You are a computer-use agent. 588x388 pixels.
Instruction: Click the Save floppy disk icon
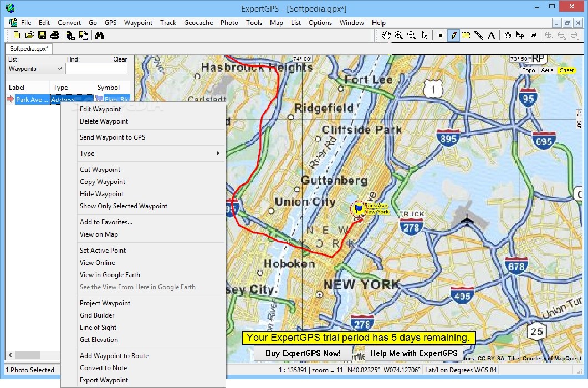42,35
